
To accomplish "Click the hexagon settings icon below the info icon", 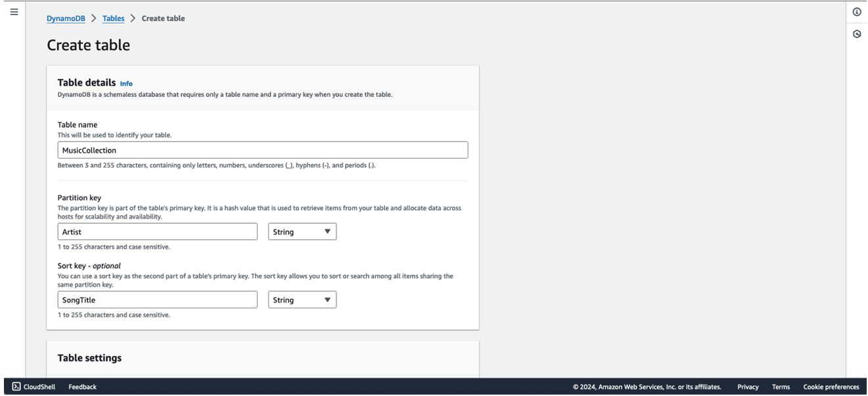I will [x=857, y=34].
